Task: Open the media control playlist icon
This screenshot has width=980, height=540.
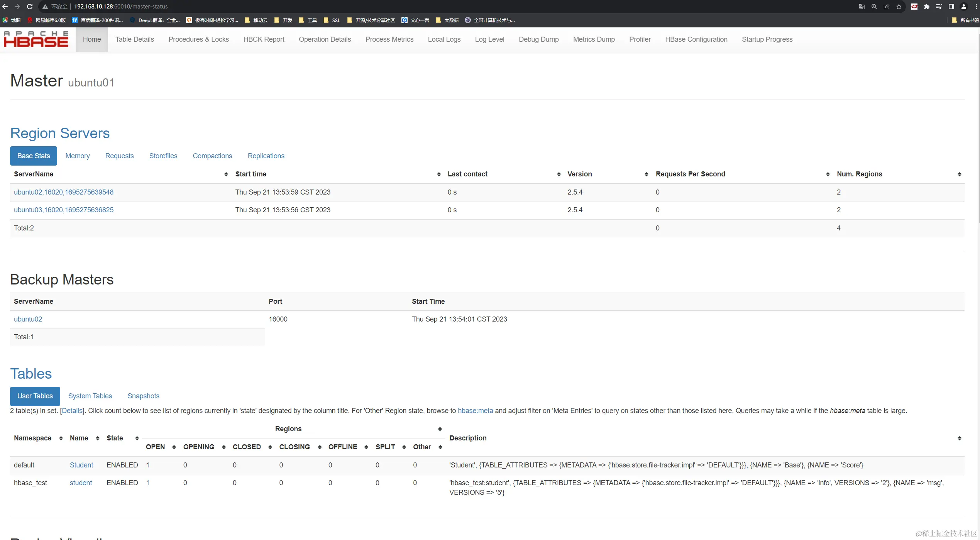Action: (x=939, y=7)
